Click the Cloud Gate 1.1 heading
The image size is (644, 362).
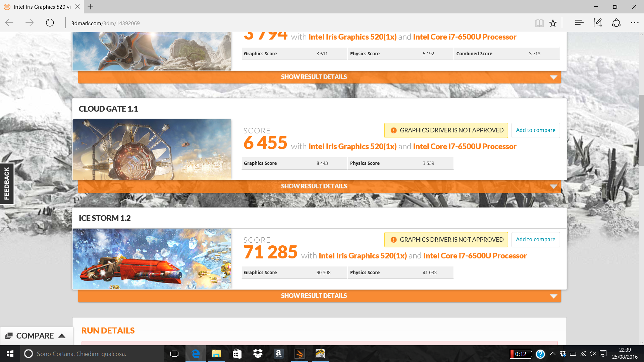[108, 109]
